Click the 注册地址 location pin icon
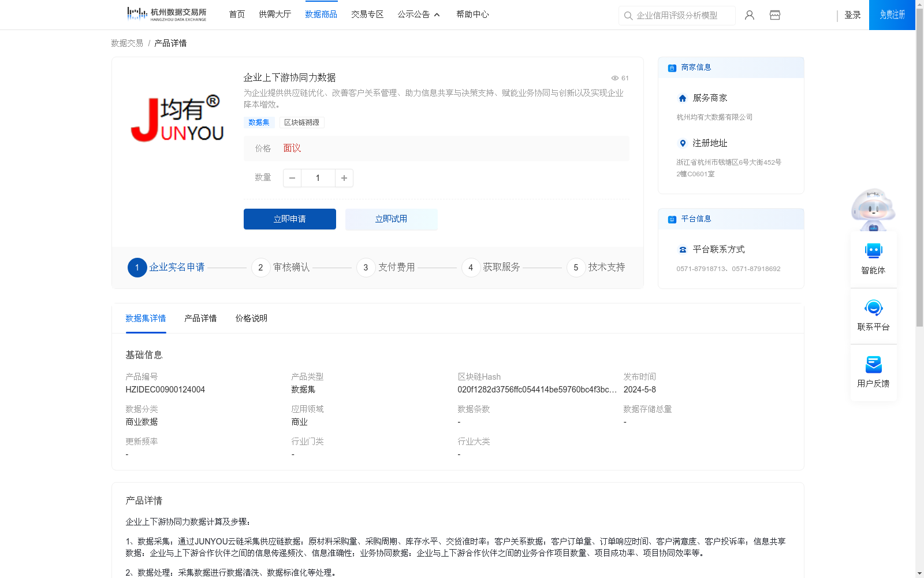The width and height of the screenshot is (924, 578). point(683,143)
